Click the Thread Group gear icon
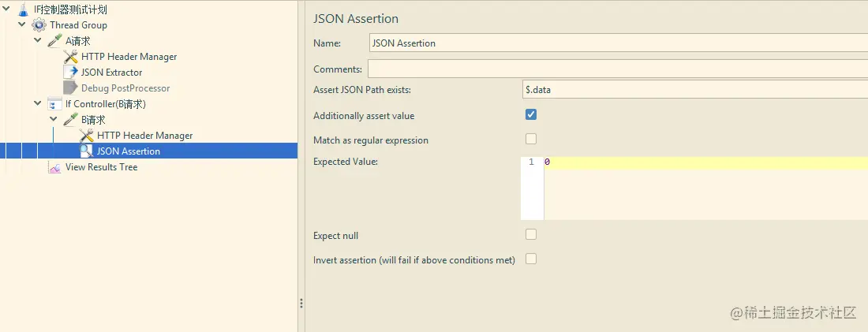868x332 pixels. [39, 25]
